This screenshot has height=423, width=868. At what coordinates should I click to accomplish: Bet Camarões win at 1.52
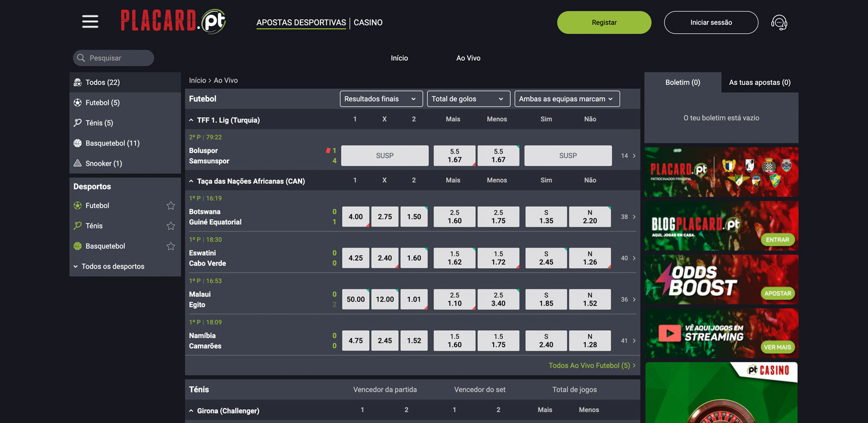(414, 340)
